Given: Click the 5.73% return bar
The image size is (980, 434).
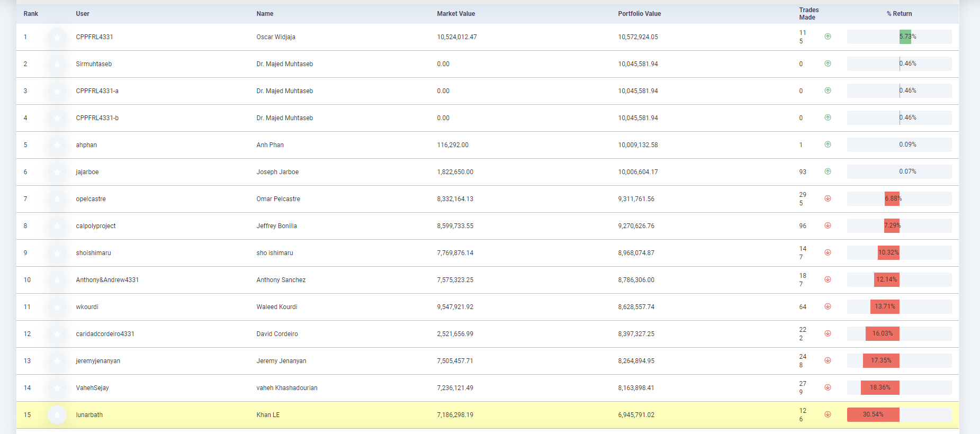Looking at the screenshot, I should point(905,37).
